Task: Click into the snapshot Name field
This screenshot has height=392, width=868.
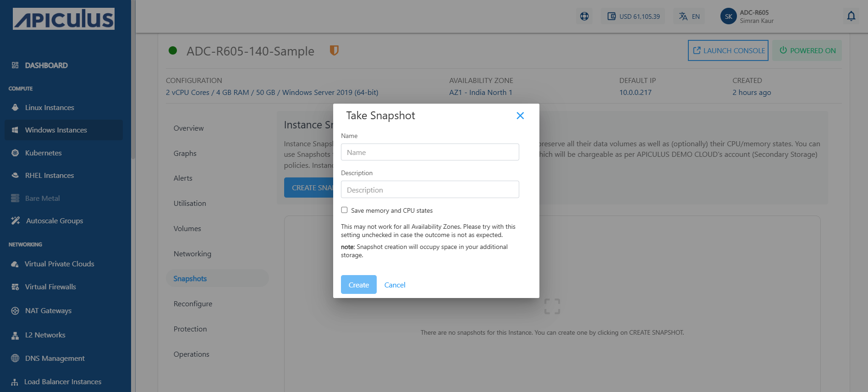Action: (x=430, y=152)
